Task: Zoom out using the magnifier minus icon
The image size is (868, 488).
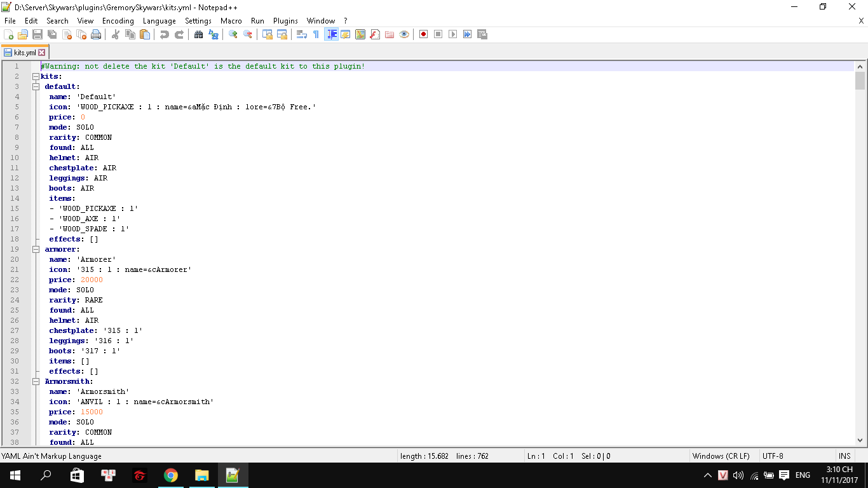Action: 248,34
